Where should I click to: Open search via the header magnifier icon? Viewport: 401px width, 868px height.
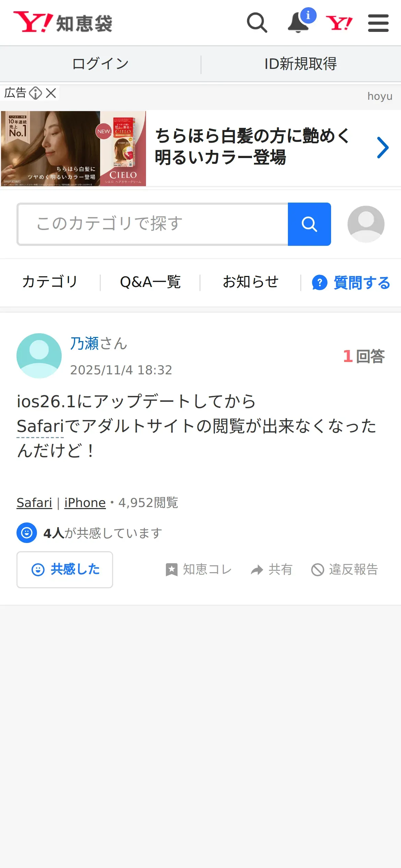(x=257, y=23)
